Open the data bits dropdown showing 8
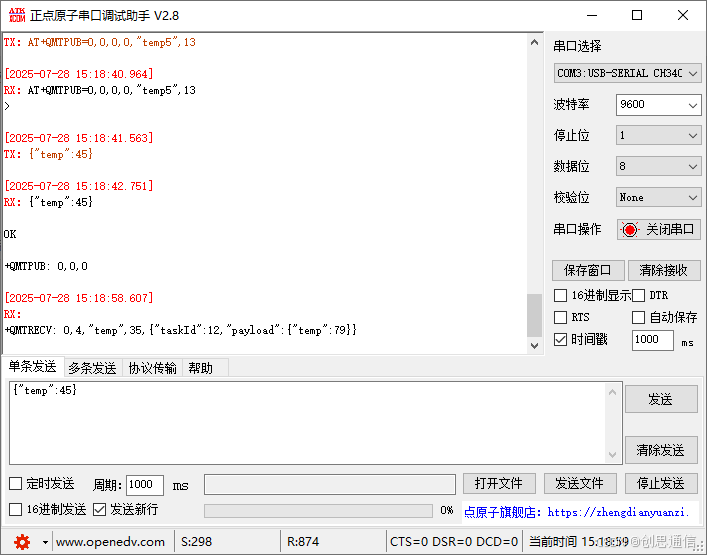 [x=658, y=166]
